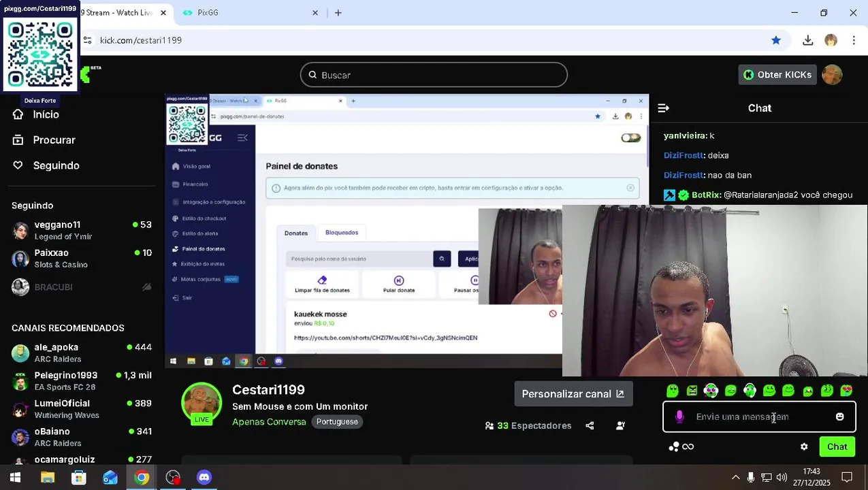The image size is (868, 490).
Task: Go to Início in the Kick sidebar
Action: pos(36,114)
